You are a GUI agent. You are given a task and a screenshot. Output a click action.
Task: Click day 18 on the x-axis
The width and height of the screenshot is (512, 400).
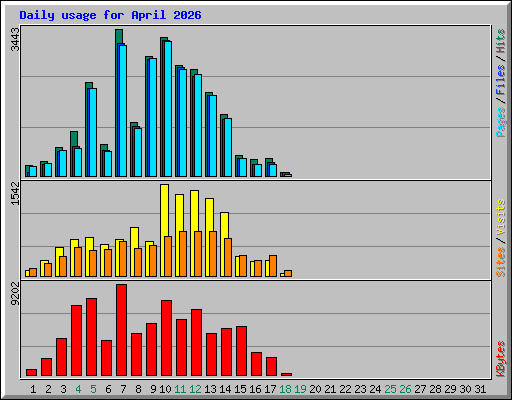click(x=285, y=389)
